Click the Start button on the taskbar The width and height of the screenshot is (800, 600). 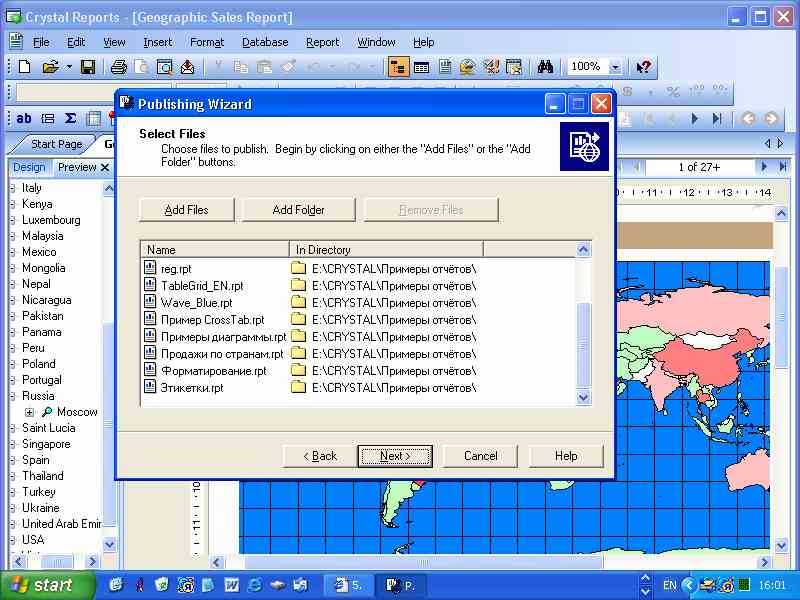[x=47, y=585]
